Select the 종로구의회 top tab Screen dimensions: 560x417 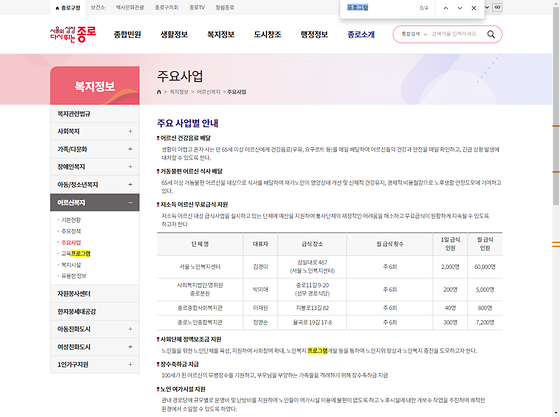click(166, 7)
